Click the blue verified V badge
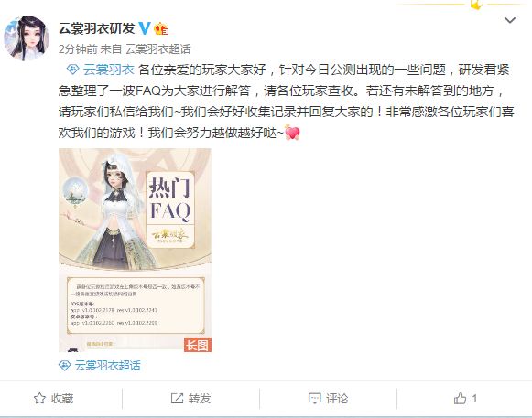The width and height of the screenshot is (532, 418). tap(145, 28)
